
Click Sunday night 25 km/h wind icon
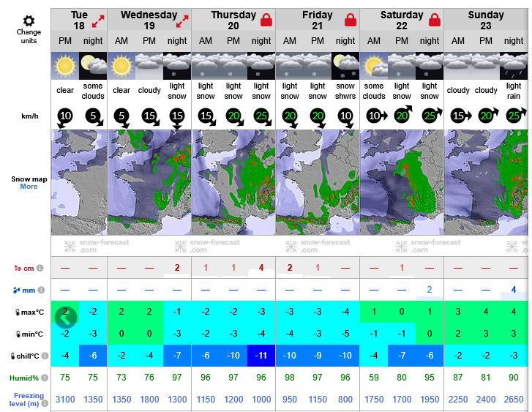pos(516,116)
